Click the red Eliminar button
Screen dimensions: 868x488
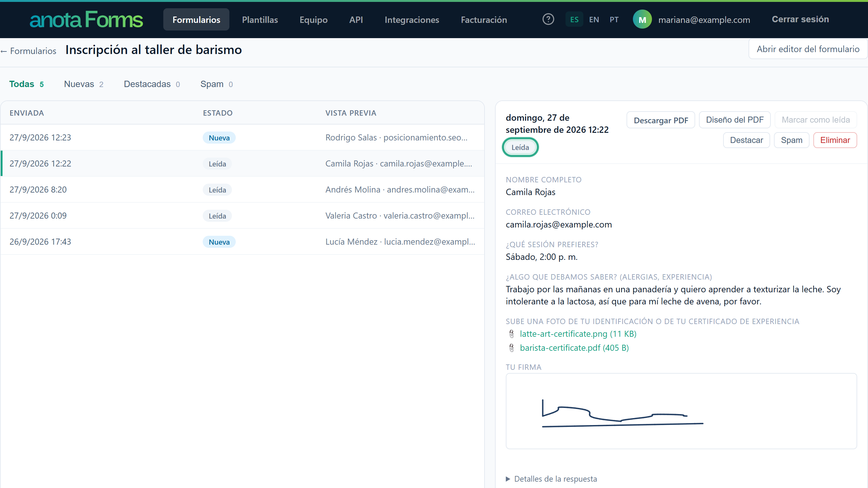click(835, 140)
